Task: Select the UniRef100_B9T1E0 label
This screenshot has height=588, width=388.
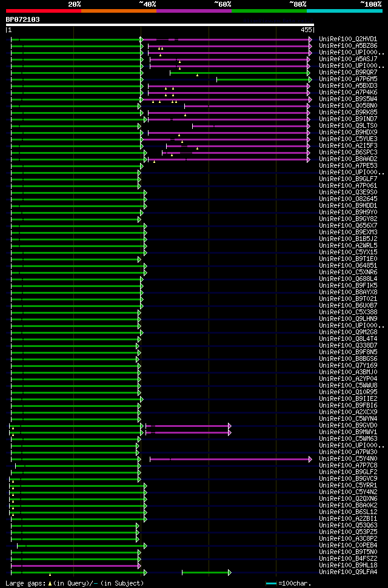Action: (348, 259)
